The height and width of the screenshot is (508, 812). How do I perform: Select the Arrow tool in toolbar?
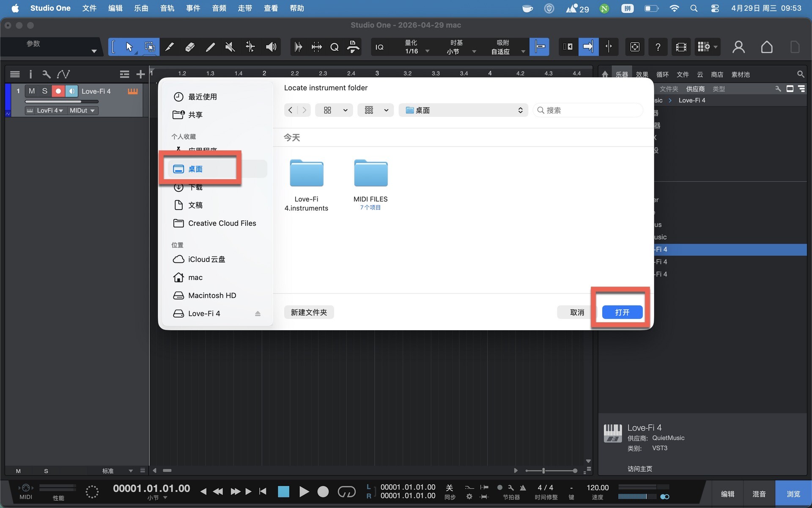click(x=129, y=47)
